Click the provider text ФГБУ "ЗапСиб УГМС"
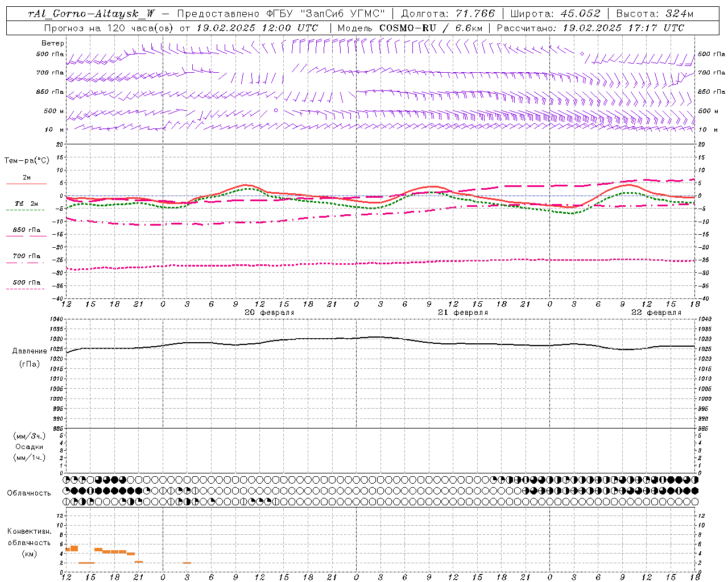Image resolution: width=728 pixels, height=582 pixels. (x=325, y=14)
